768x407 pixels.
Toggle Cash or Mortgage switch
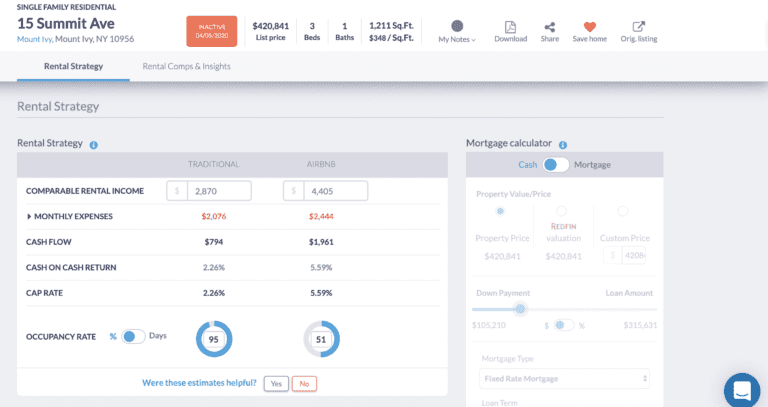click(556, 165)
